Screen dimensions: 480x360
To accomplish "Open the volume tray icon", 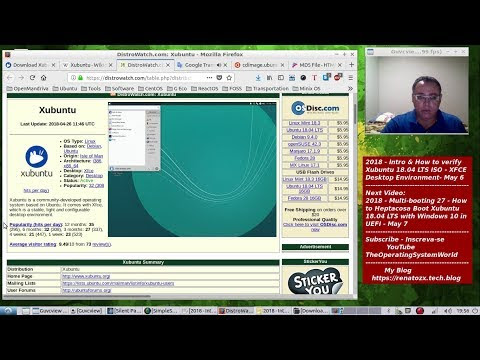I will click(x=449, y=311).
